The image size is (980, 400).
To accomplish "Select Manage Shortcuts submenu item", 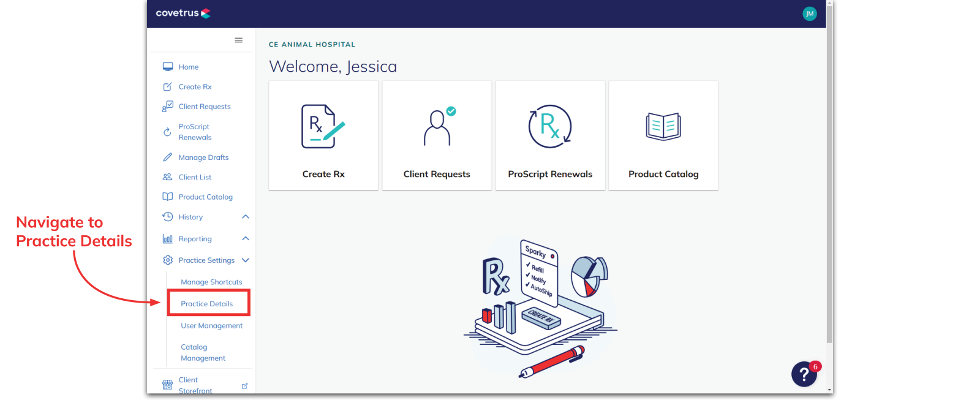I will coord(211,282).
